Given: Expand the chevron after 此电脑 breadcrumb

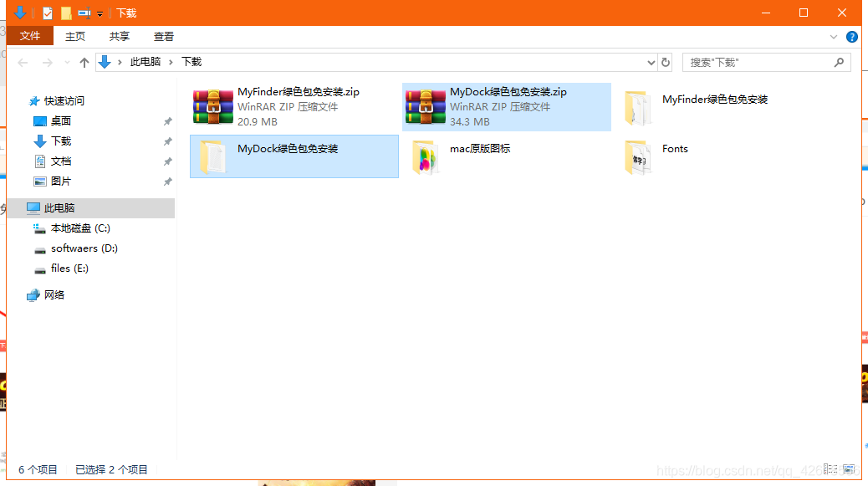Looking at the screenshot, I should tap(171, 62).
